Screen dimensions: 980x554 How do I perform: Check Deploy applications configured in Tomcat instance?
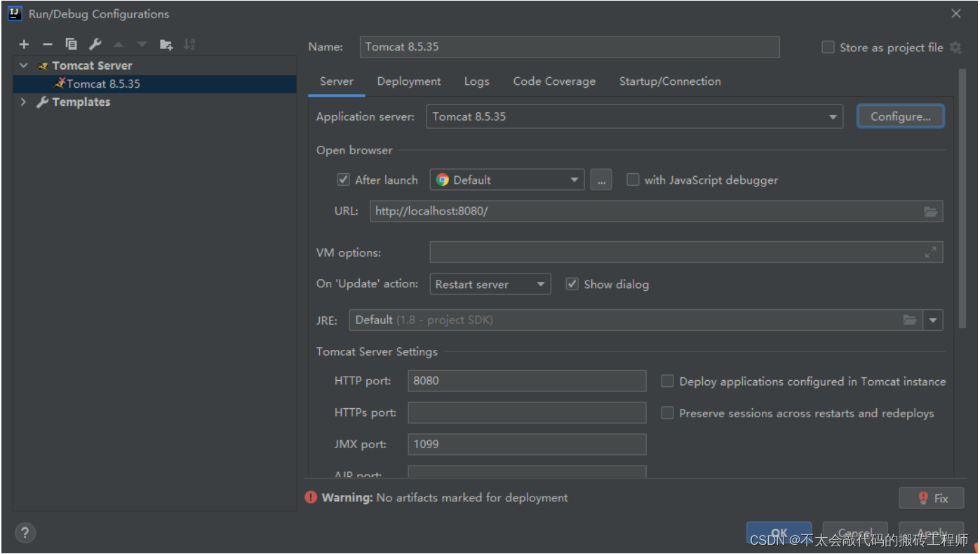point(667,381)
